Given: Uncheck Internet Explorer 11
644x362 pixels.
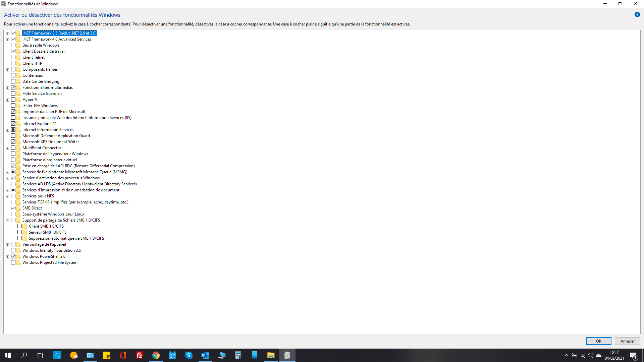Looking at the screenshot, I should coord(13,124).
